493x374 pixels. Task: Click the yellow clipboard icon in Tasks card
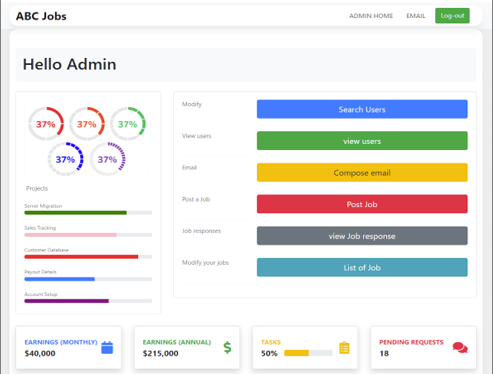[344, 348]
